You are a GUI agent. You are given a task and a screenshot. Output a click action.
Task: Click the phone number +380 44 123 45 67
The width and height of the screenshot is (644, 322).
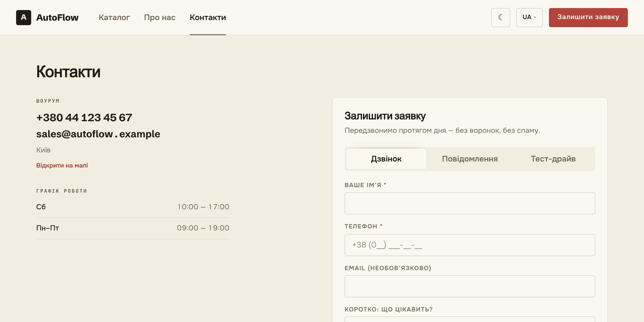84,117
